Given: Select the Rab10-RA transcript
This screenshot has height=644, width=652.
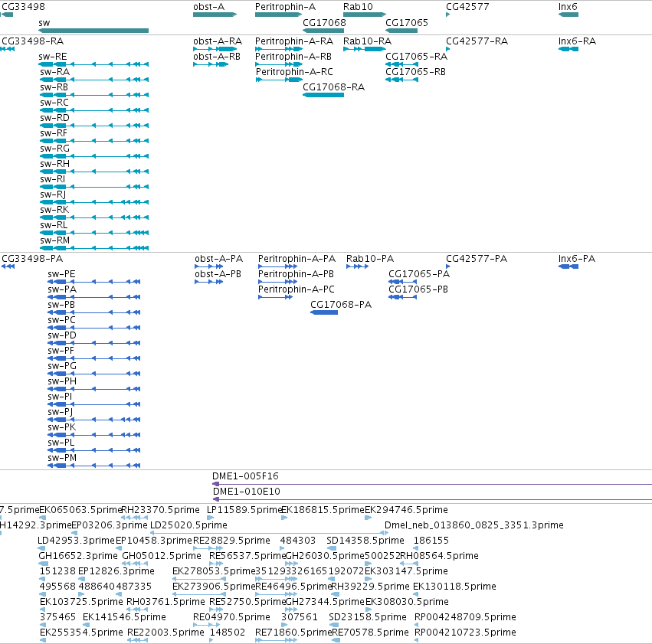Looking at the screenshot, I should (365, 49).
